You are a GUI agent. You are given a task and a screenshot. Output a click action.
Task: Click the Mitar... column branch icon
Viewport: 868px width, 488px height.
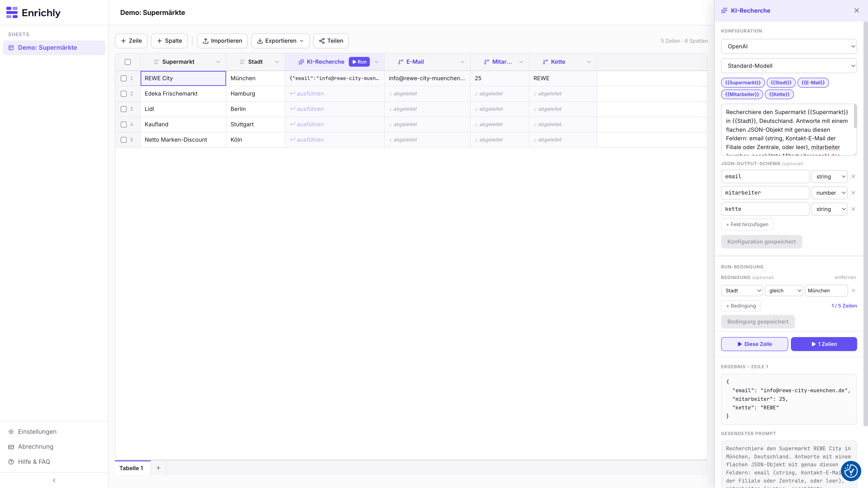point(487,62)
